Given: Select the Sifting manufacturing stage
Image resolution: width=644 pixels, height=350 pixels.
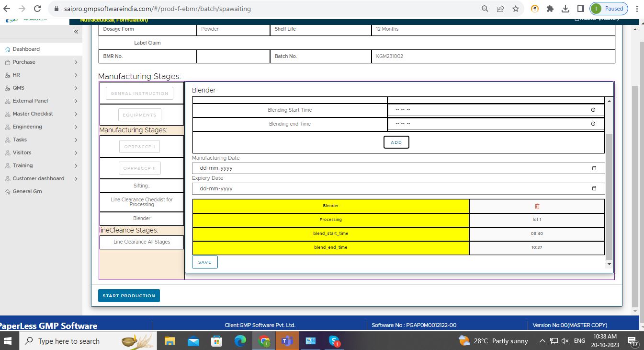Looking at the screenshot, I should tap(142, 186).
